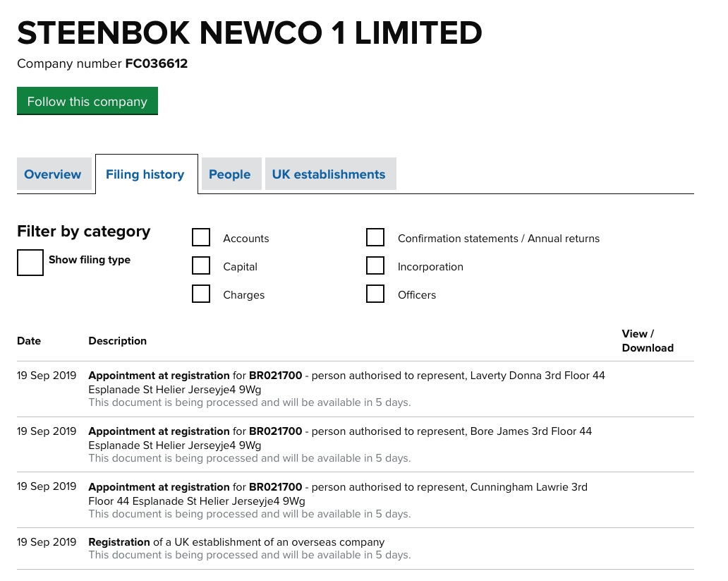Select the Filing history tab
This screenshot has height=581, width=728.
click(x=145, y=174)
